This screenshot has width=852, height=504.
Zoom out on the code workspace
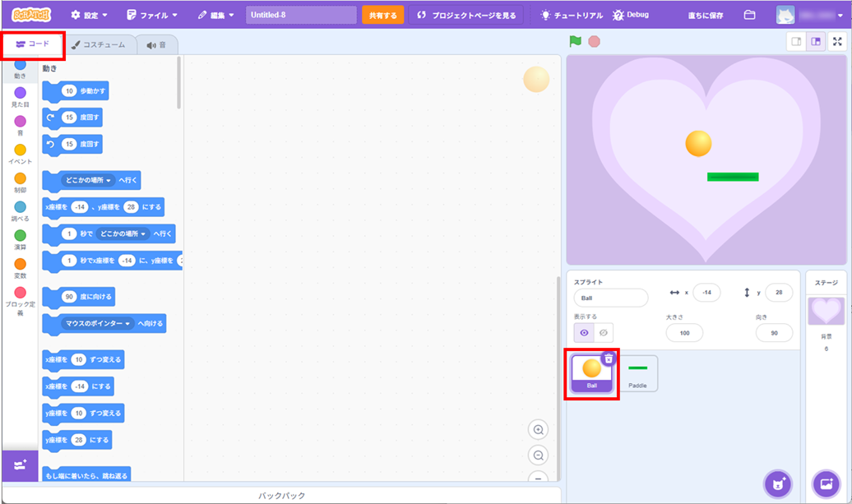[539, 455]
